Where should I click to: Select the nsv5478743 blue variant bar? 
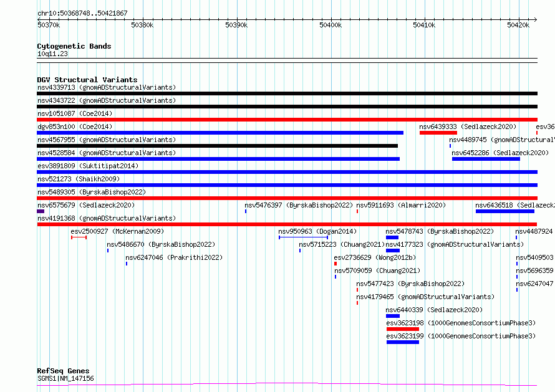[392, 237]
